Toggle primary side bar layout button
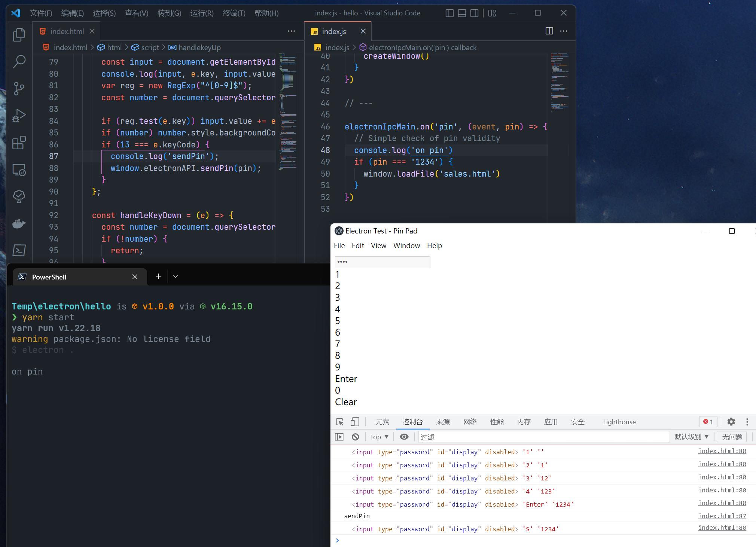Screen dimensions: 756x547 tap(449, 13)
